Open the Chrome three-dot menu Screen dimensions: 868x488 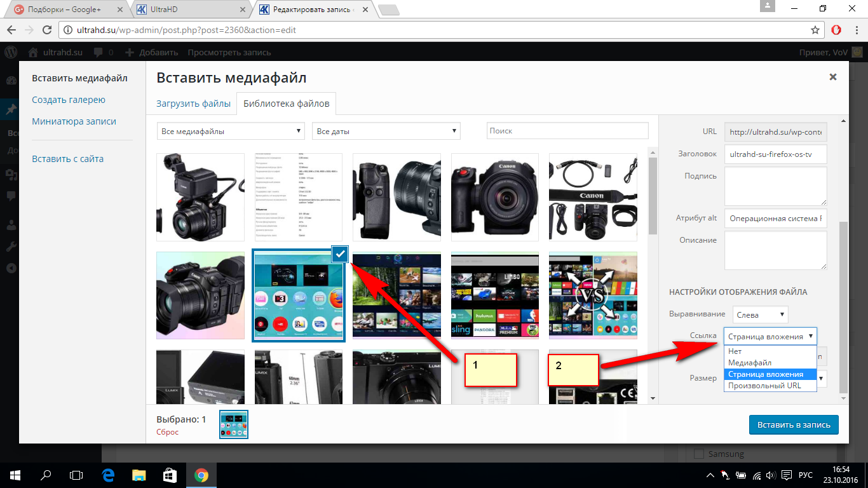tap(855, 30)
